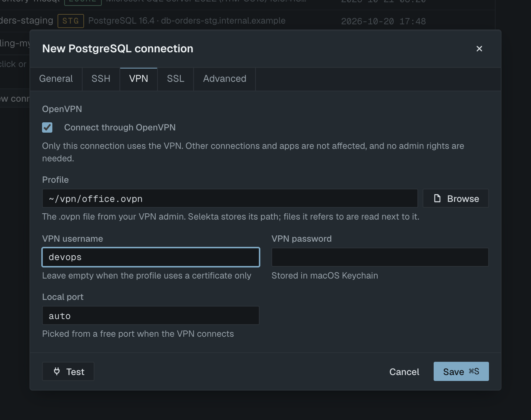Cancel the new connection dialog
The image size is (531, 420).
pos(404,372)
